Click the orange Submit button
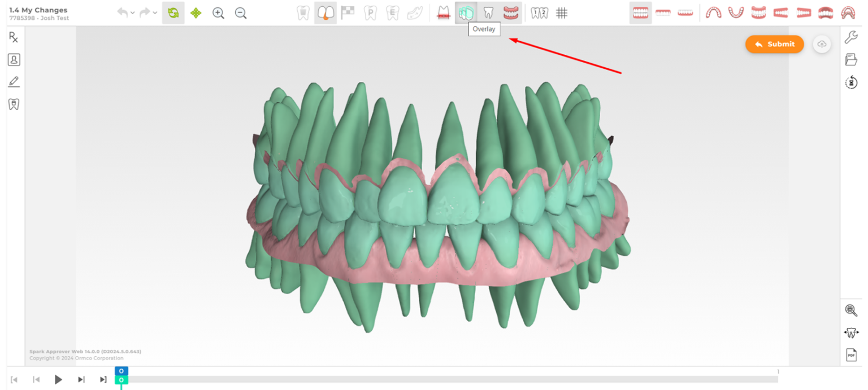Image resolution: width=868 pixels, height=390 pixels. point(774,44)
